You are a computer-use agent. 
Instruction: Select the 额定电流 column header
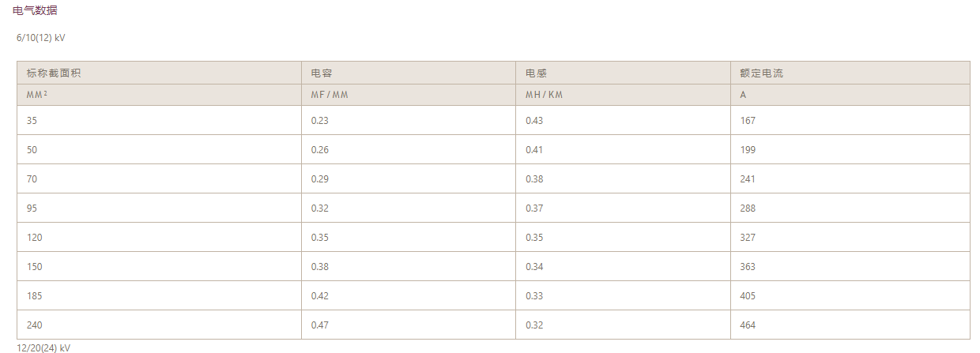[x=761, y=73]
